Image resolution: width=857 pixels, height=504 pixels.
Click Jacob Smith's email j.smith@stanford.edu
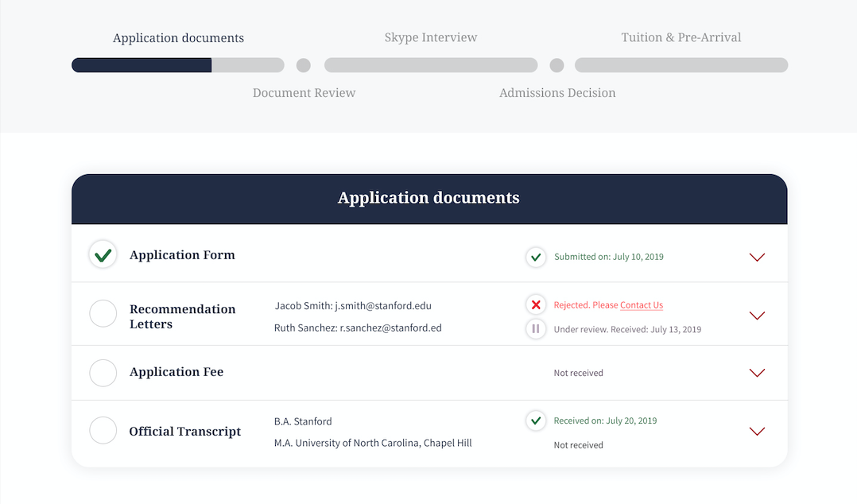tap(383, 306)
